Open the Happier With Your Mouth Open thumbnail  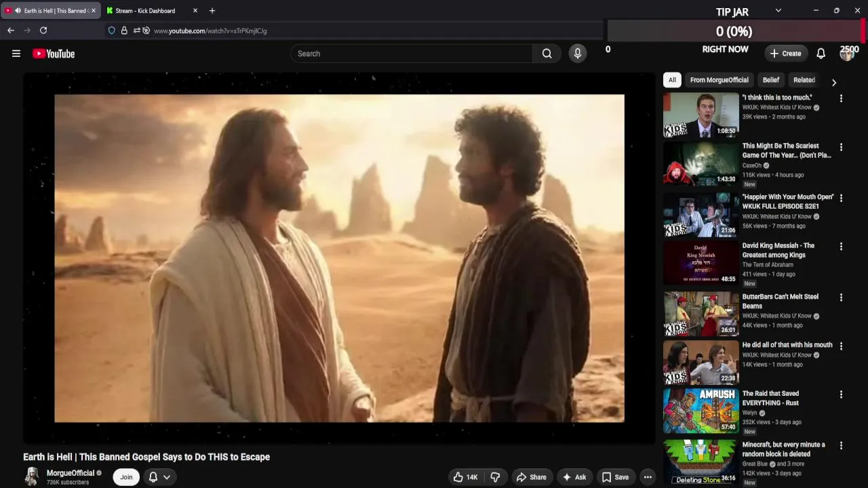click(x=701, y=215)
